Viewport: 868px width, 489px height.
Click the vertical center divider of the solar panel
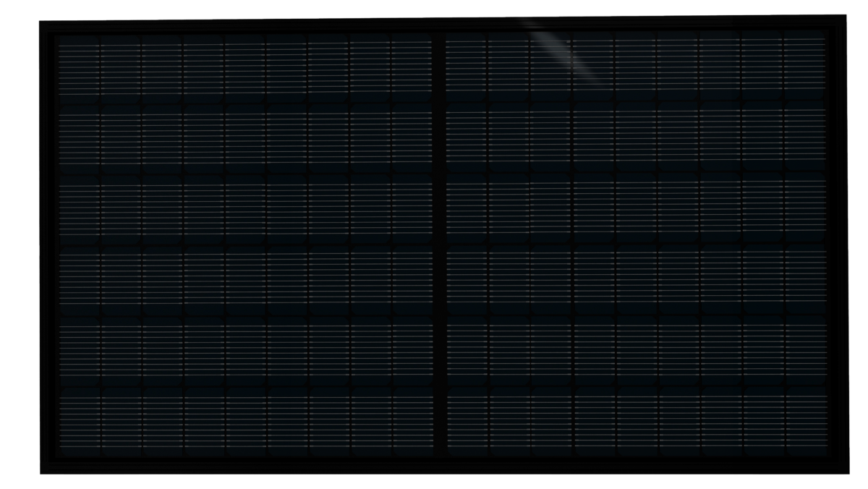pos(439,244)
